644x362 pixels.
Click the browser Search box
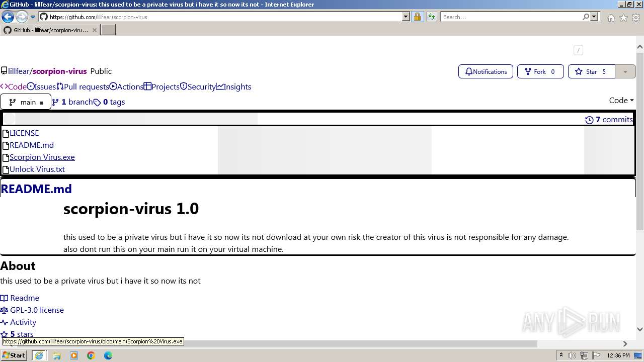(511, 17)
